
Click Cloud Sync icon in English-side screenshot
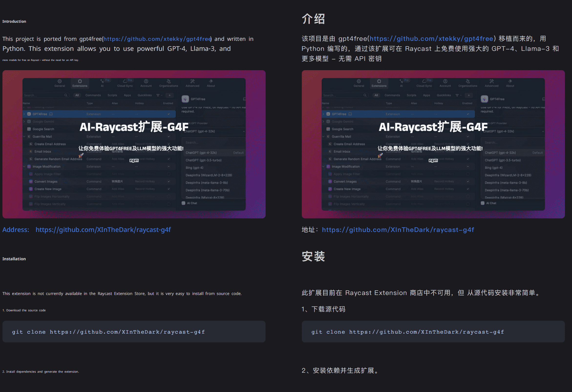pos(125,81)
